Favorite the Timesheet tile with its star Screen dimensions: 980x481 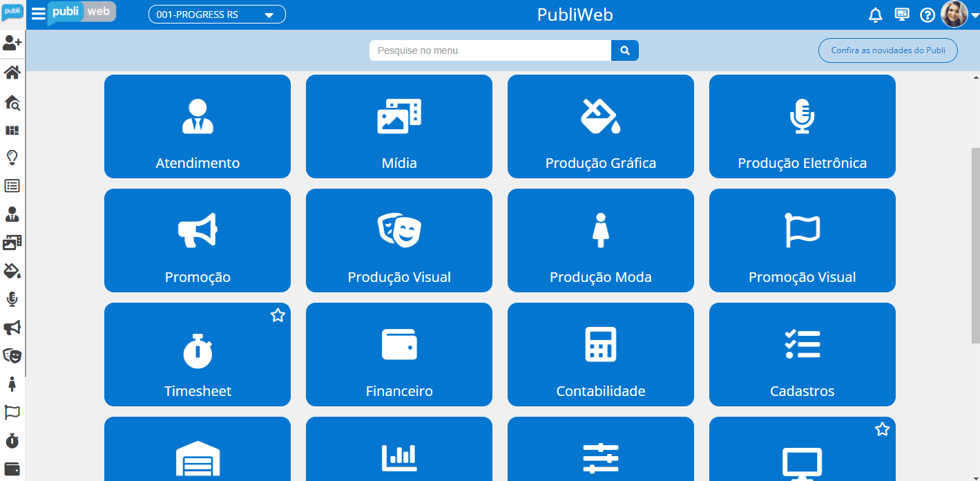[x=278, y=316]
